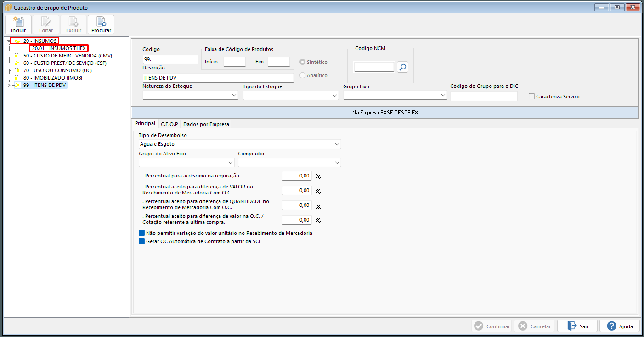Click the Confirmar button
This screenshot has width=644, height=337.
492,326
